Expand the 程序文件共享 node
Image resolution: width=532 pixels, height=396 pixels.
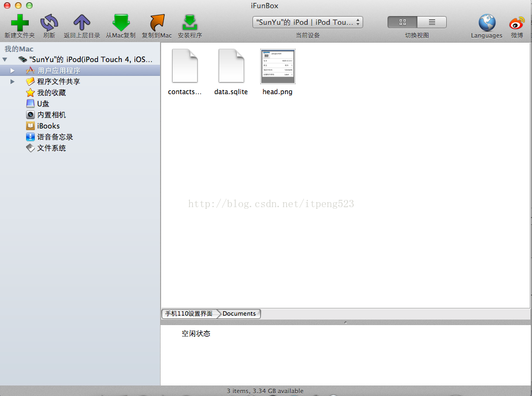click(x=12, y=81)
